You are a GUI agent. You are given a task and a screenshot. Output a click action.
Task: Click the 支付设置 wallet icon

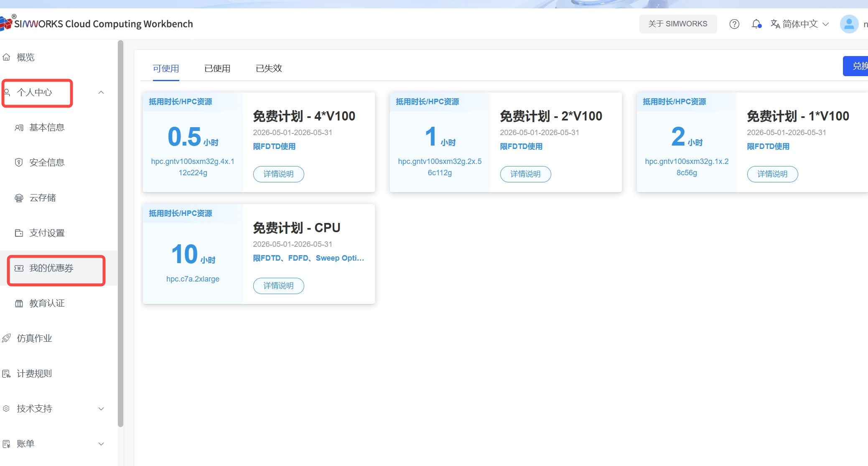[x=19, y=233]
